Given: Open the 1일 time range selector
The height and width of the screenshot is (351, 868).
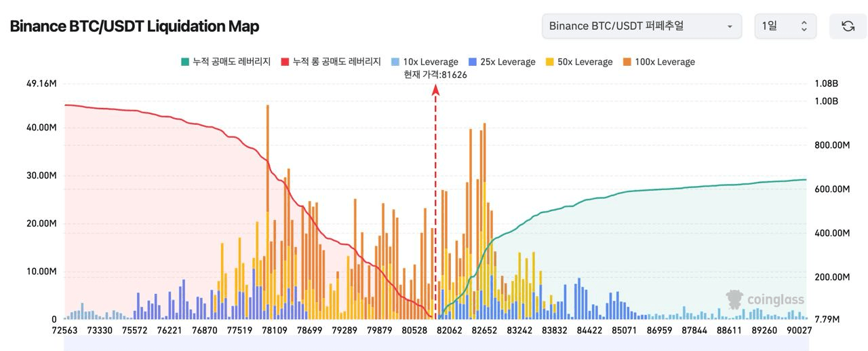Looking at the screenshot, I should point(785,26).
